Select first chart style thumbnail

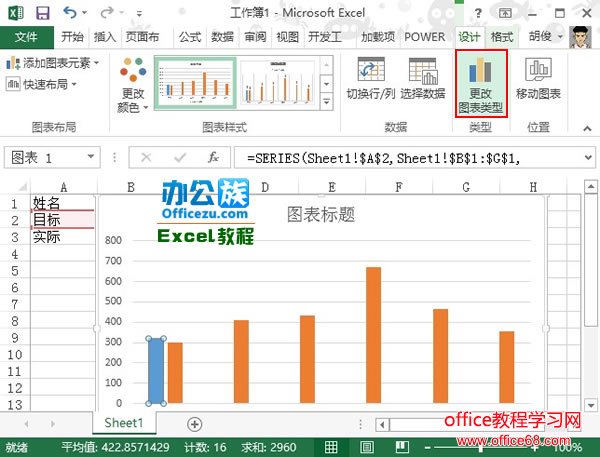(195, 83)
